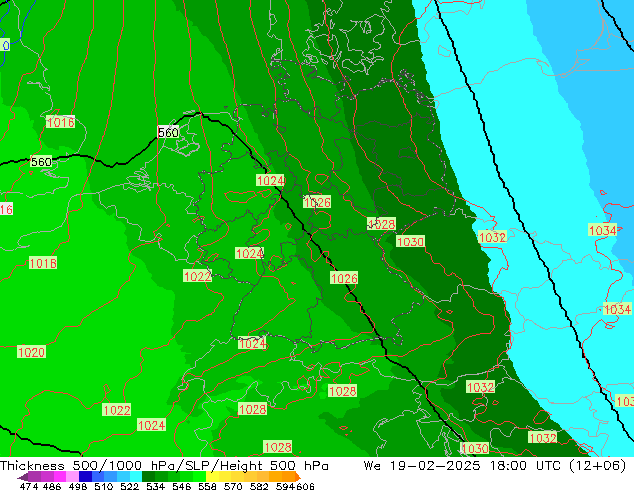Click the '(12+06)' forecast run text
634x490 pixels.
point(598,466)
